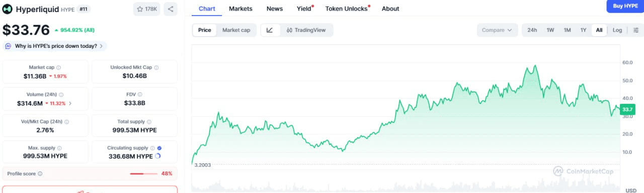Screen dimensions: 644x193
Task: Click the Profile score 48% progress bar
Action: [143, 174]
